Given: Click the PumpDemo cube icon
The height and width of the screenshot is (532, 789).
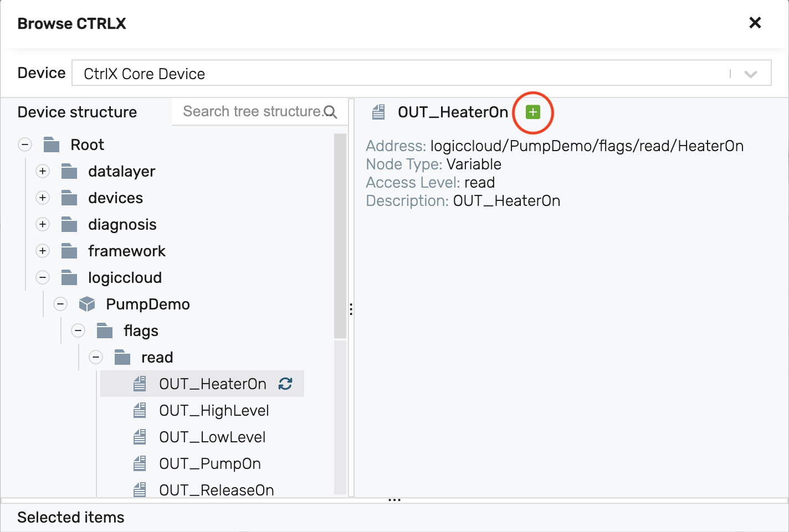Looking at the screenshot, I should [x=87, y=304].
